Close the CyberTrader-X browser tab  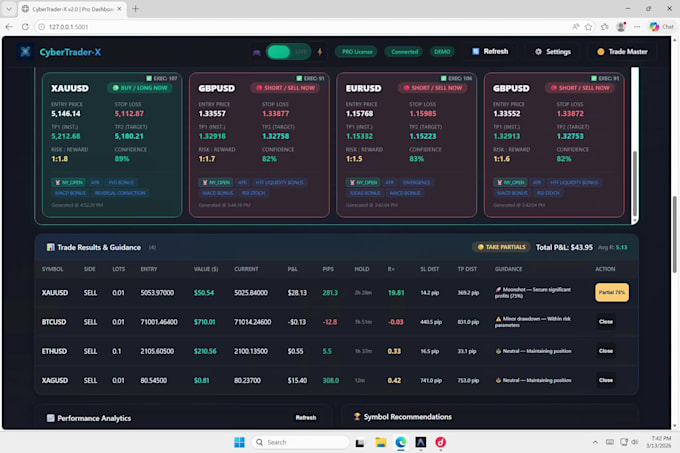click(x=120, y=9)
